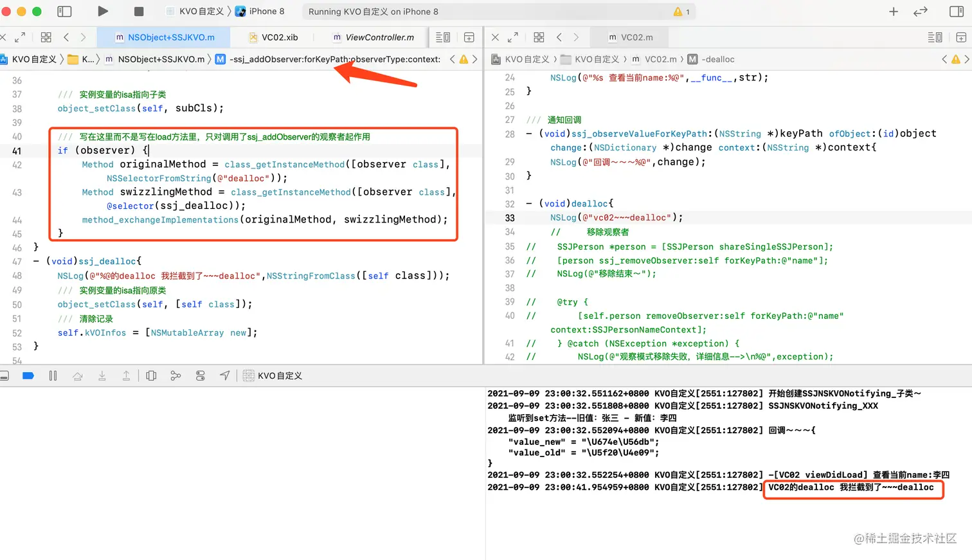Open the K... folder in left jump bar

point(81,59)
